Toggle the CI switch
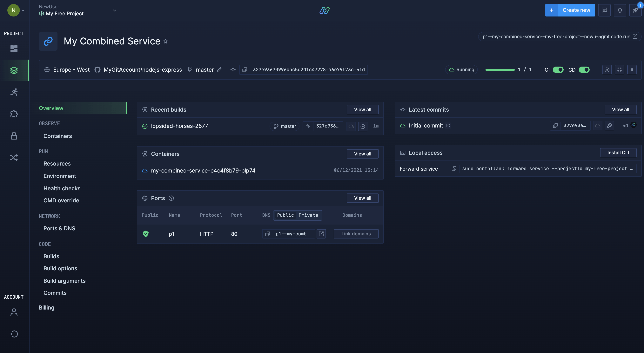644x353 pixels. click(x=558, y=70)
